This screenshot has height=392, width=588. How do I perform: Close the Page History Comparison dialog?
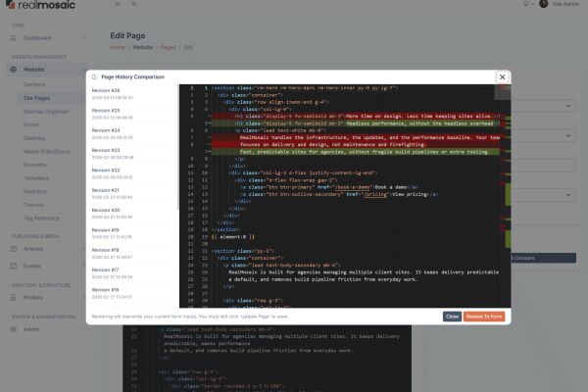tap(503, 76)
